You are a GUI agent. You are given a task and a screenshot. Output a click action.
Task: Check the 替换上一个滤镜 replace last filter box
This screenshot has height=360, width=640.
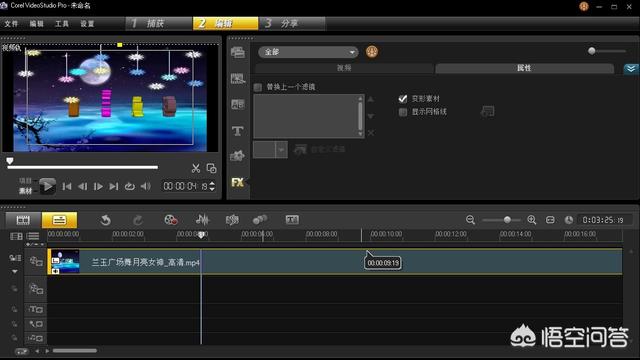[x=258, y=87]
